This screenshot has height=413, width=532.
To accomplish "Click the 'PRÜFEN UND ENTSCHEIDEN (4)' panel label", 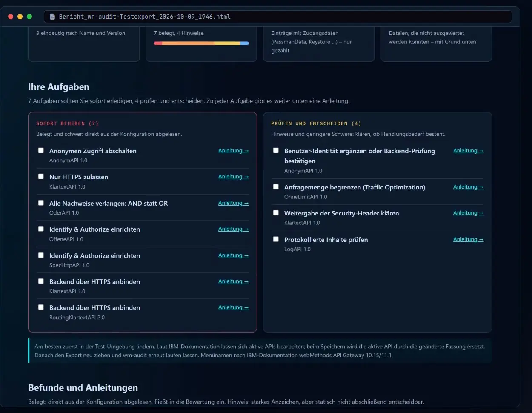I will [316, 123].
